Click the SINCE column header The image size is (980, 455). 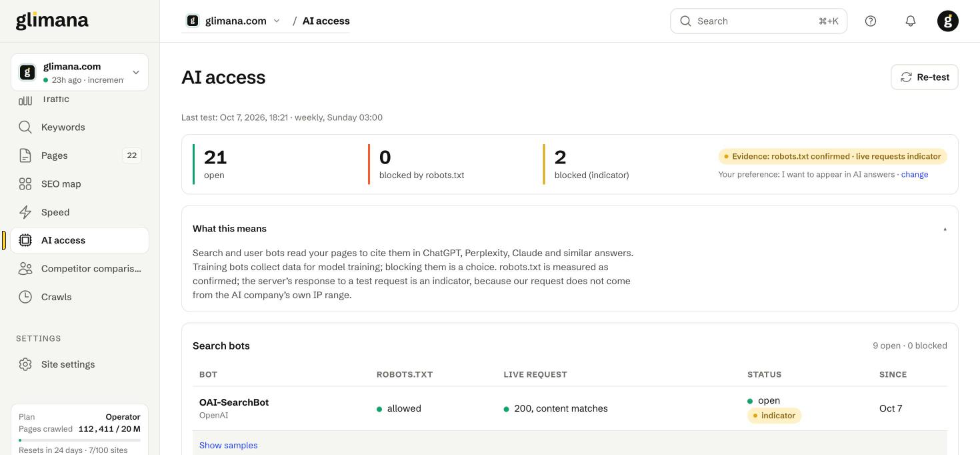click(x=893, y=374)
